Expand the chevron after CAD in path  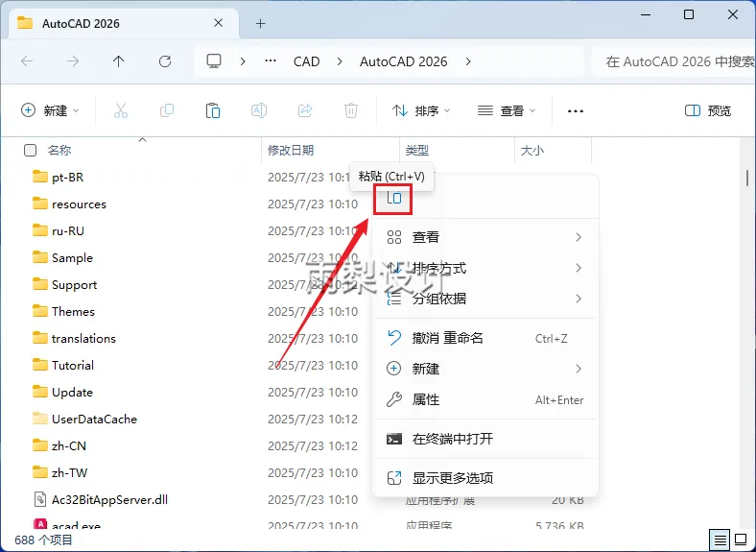[x=340, y=61]
